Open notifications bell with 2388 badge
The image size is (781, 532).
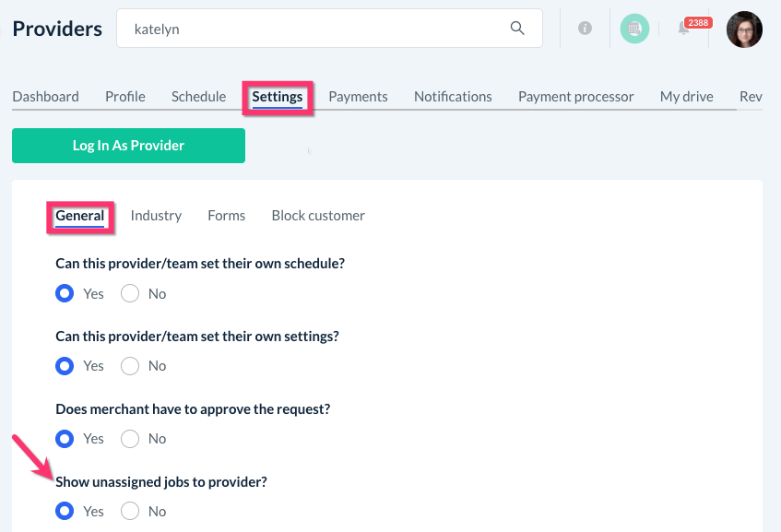pos(684,29)
